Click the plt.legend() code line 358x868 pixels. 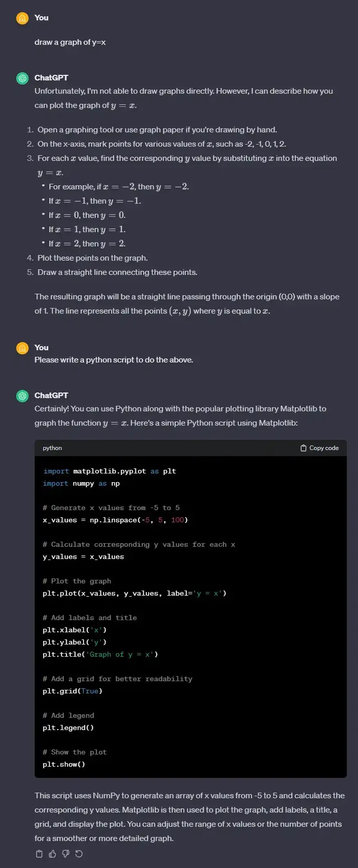click(x=68, y=727)
